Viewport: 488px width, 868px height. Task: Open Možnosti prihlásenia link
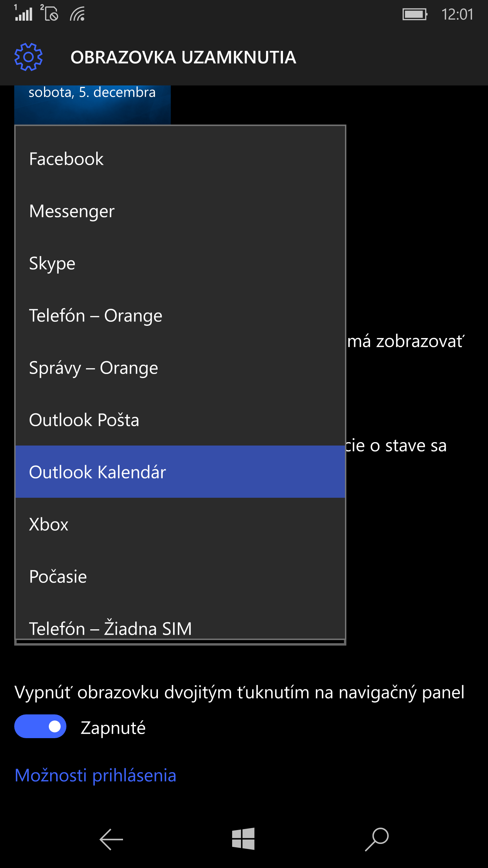tap(96, 775)
